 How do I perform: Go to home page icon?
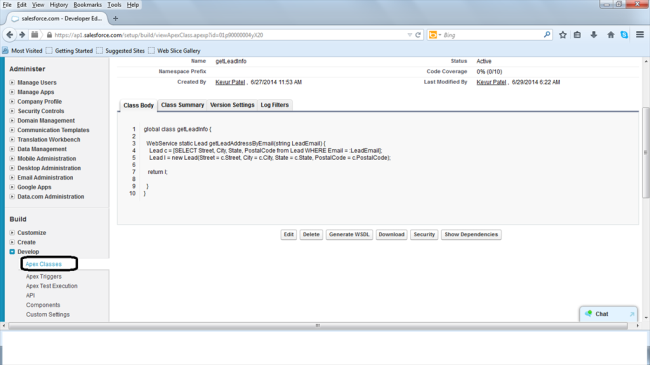coord(611,35)
